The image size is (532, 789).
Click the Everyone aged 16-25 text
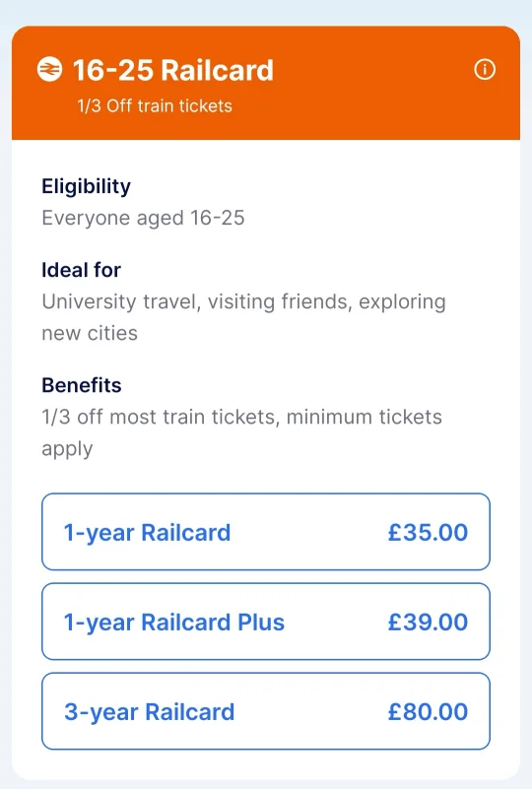pos(143,218)
